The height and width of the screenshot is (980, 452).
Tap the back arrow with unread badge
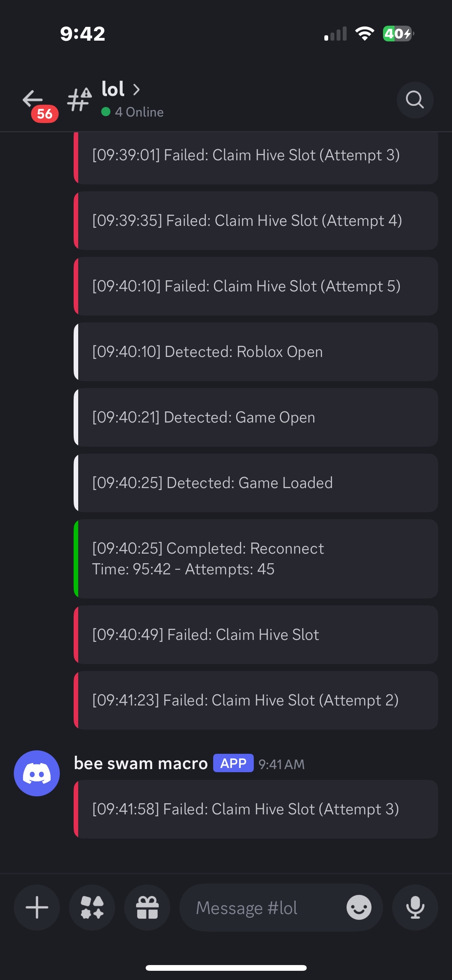click(x=33, y=100)
